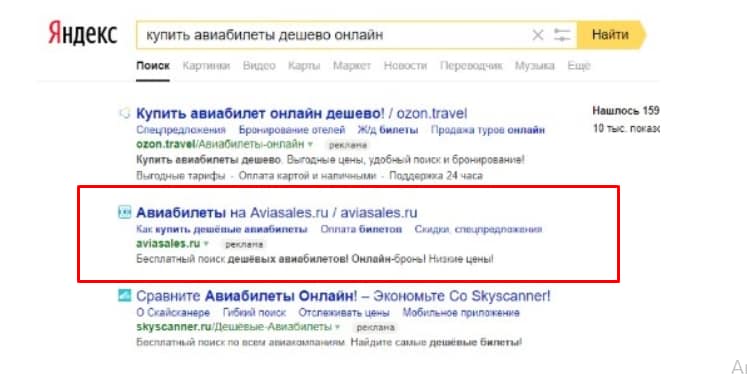Click the Поддержка 24 часа text
Screen dimensions: 747x378
tap(436, 176)
